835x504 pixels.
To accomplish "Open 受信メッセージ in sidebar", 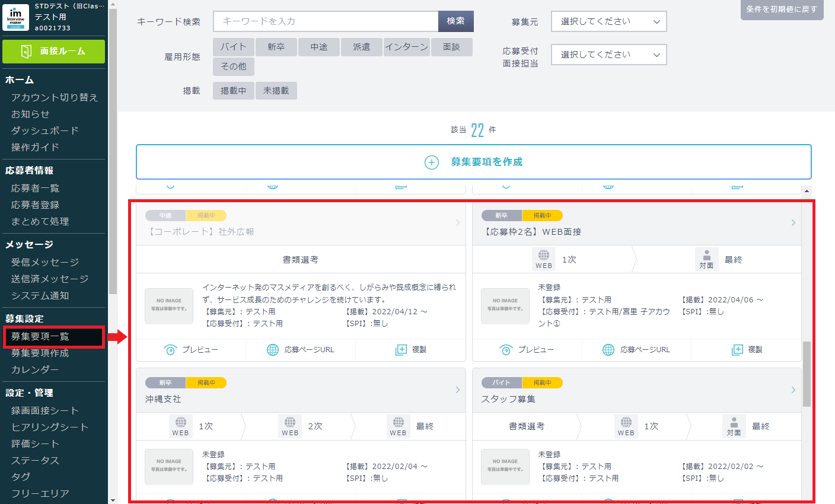I will pos(45,262).
